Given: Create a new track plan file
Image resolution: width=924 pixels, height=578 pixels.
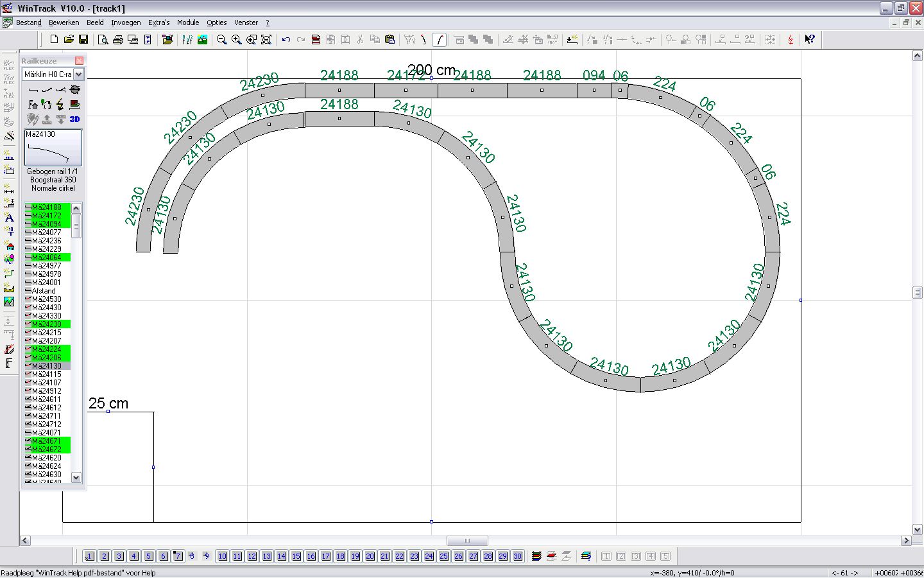Looking at the screenshot, I should point(55,40).
